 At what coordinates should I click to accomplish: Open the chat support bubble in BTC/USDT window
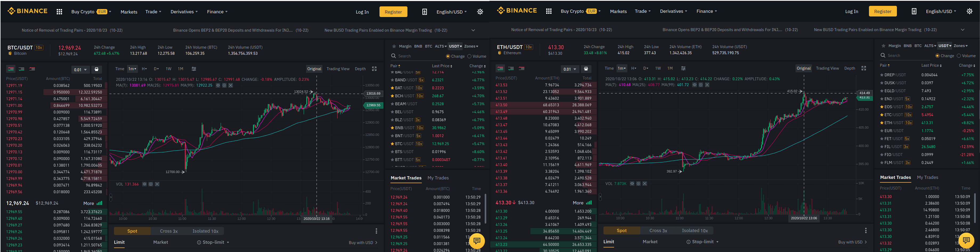tap(477, 241)
